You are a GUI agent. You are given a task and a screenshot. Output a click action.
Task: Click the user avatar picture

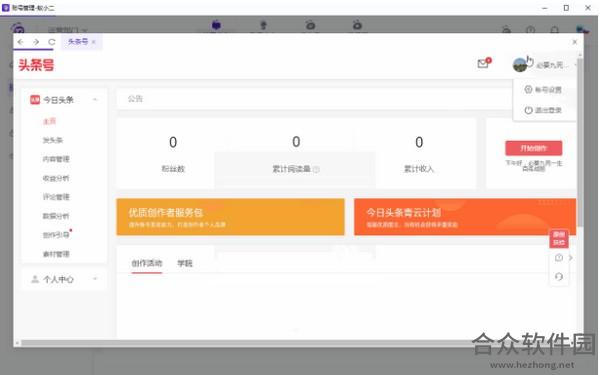(x=520, y=65)
